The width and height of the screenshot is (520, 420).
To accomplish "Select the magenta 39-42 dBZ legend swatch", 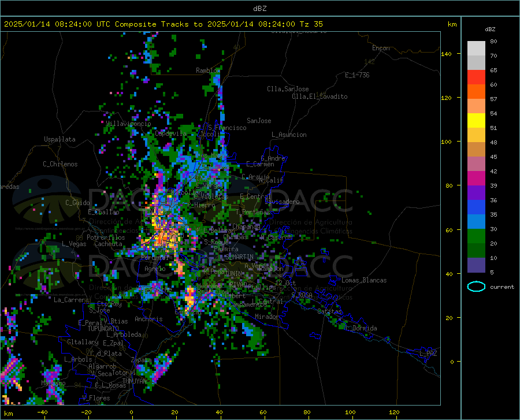I will point(476,179).
